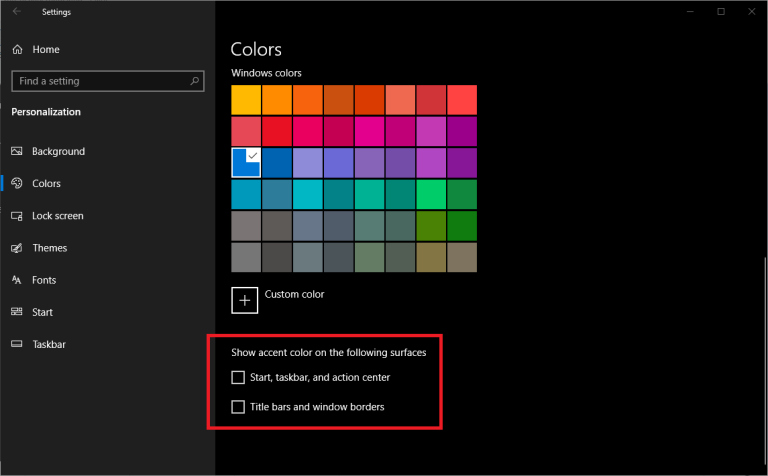The width and height of the screenshot is (768, 476).
Task: Check Title bars and window borders
Action: point(238,407)
